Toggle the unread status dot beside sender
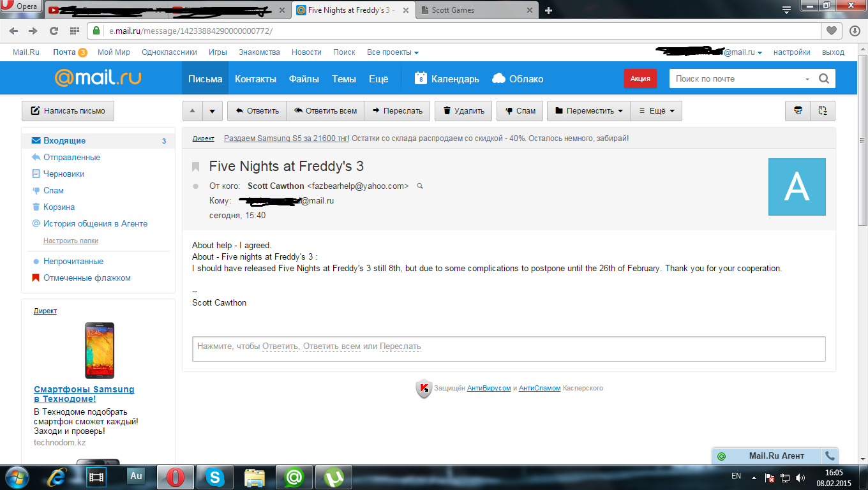Image resolution: width=868 pixels, height=490 pixels. pyautogui.click(x=195, y=186)
